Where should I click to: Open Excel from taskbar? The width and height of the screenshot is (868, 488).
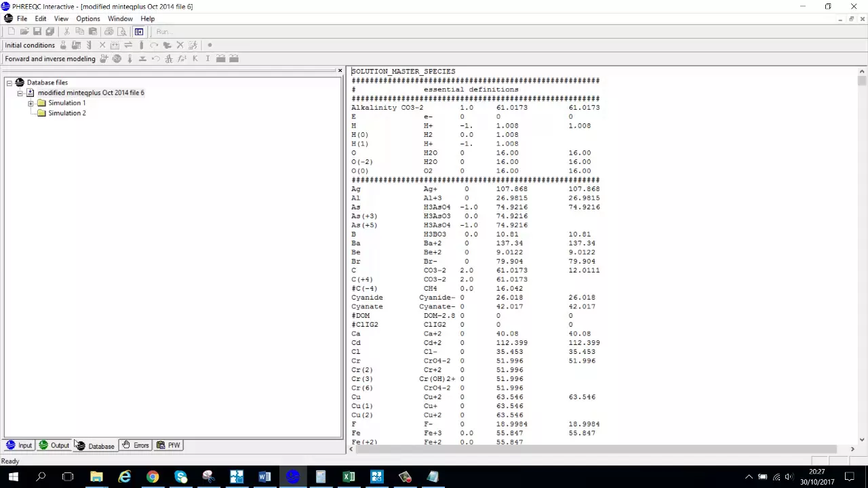[x=349, y=477]
